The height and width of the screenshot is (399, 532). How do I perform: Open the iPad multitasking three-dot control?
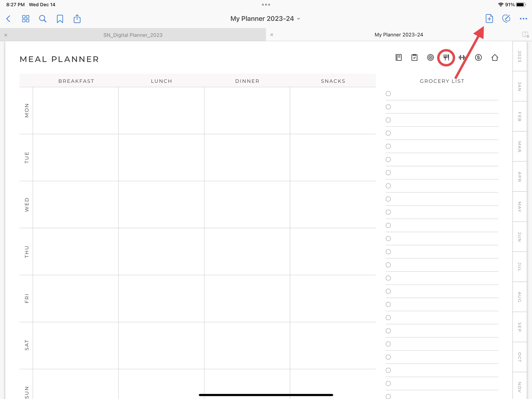(x=266, y=4)
